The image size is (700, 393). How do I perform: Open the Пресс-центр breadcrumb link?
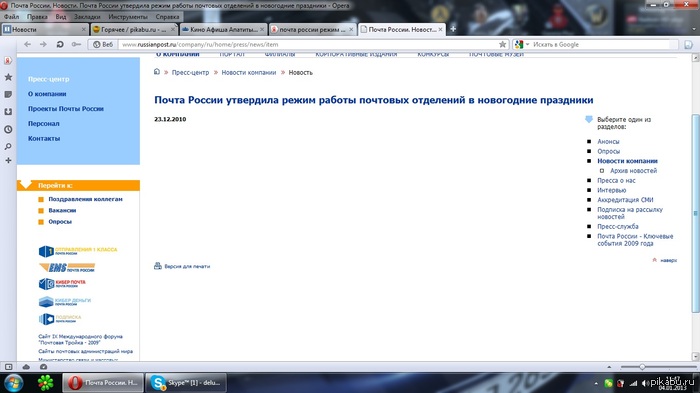(190, 72)
